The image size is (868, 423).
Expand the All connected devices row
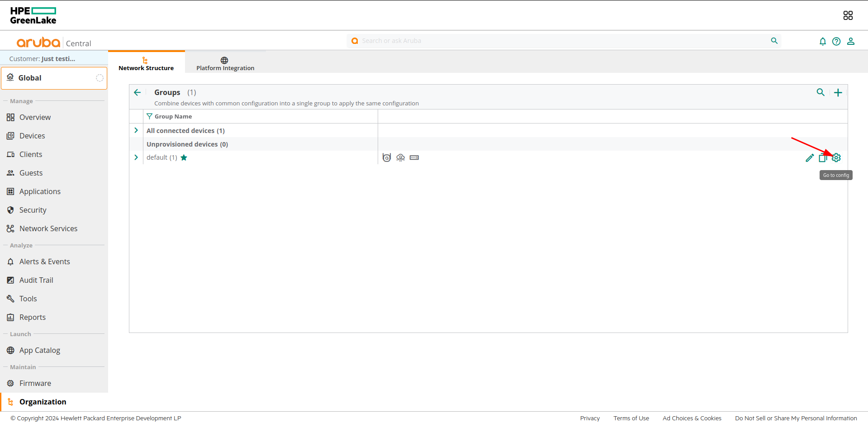136,130
